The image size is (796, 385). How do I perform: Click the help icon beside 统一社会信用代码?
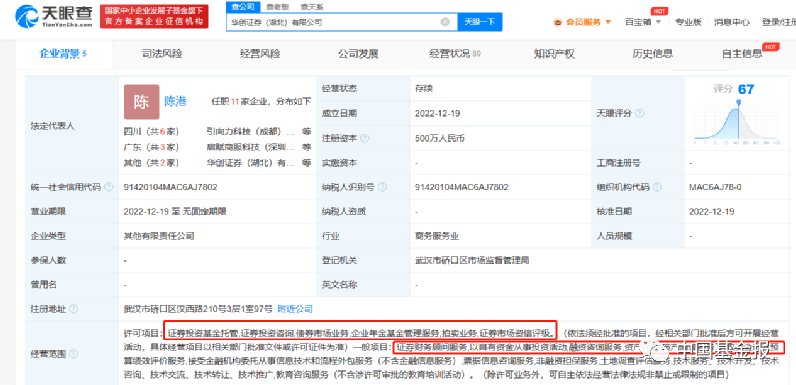point(108,187)
